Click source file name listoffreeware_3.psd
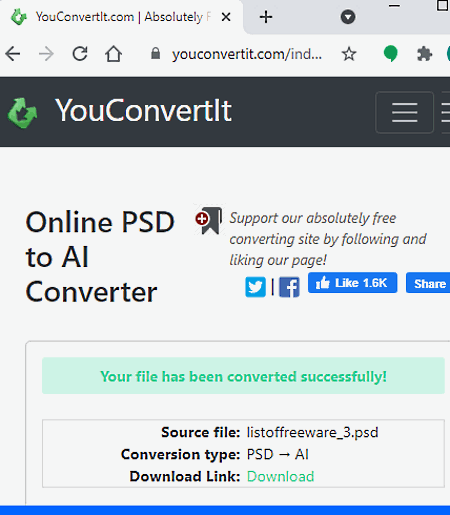 [312, 432]
